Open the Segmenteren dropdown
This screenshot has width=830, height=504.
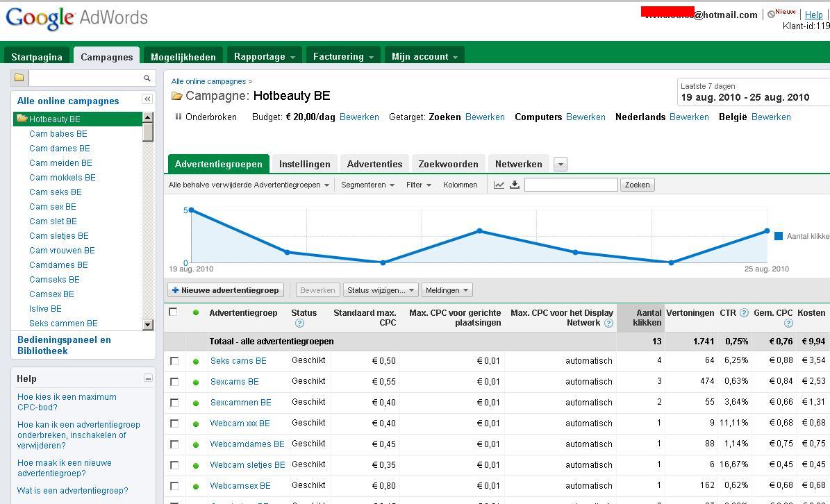pyautogui.click(x=368, y=185)
